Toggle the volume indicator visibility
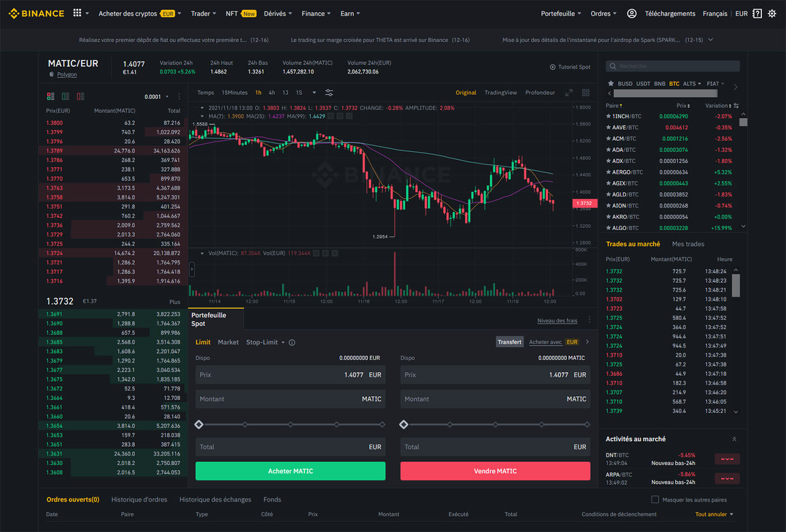The image size is (786, 532). 316,253
